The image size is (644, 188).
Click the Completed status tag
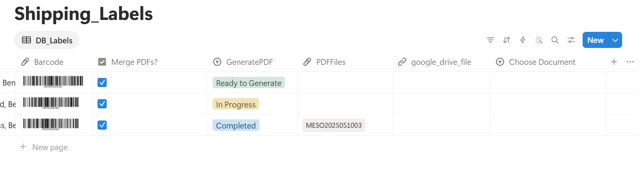coord(236,125)
